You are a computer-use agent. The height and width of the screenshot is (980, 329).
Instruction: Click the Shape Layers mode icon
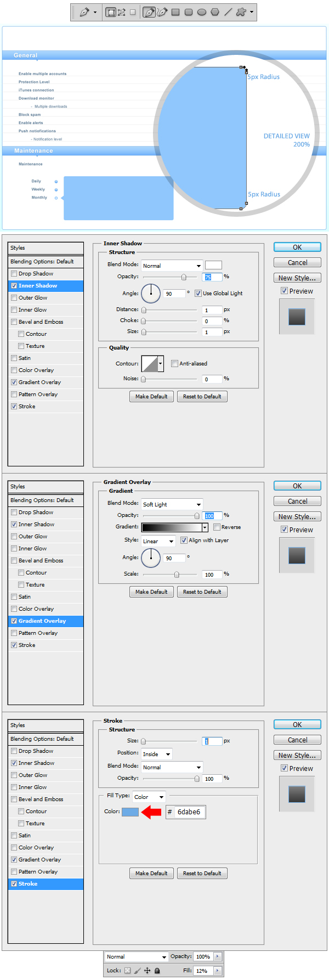111,12
